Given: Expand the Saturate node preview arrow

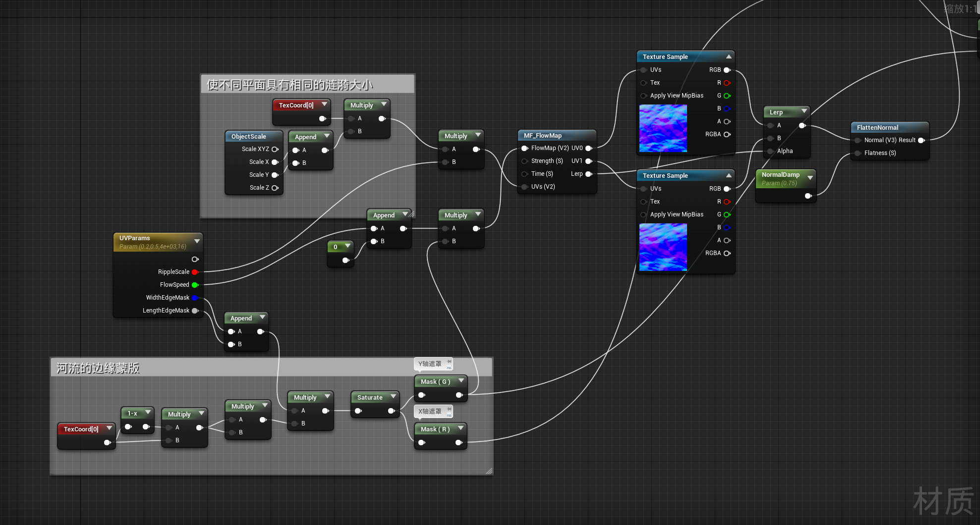Looking at the screenshot, I should click(393, 397).
